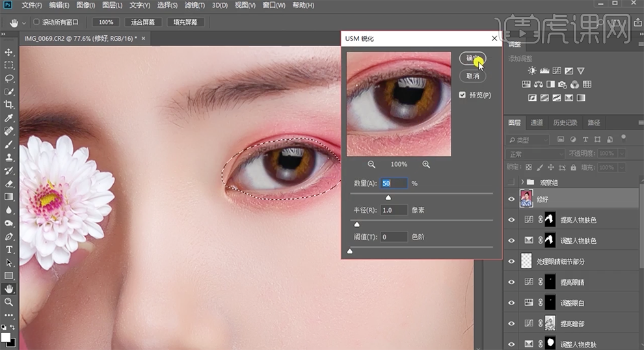This screenshot has width=644, height=350.
Task: Select the Crop tool
Action: 8,105
